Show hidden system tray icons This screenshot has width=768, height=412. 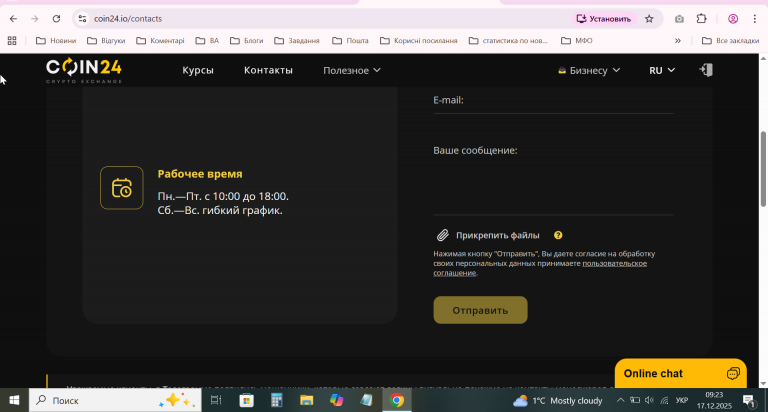click(x=620, y=400)
